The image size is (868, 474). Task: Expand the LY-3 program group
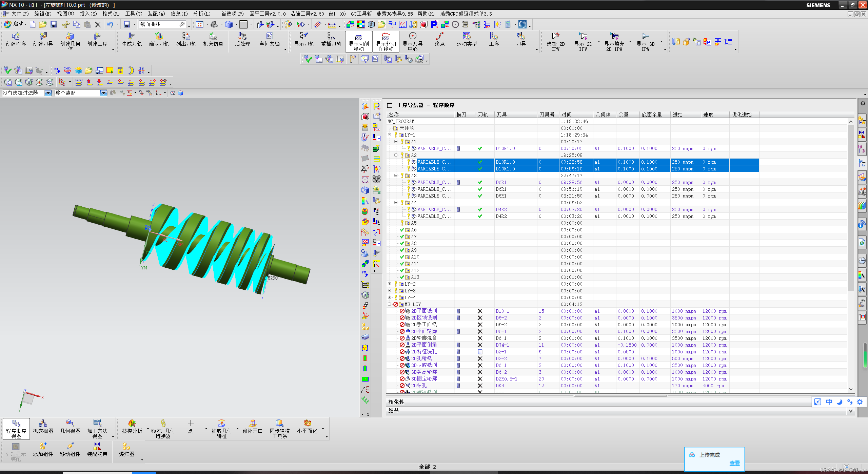click(390, 291)
